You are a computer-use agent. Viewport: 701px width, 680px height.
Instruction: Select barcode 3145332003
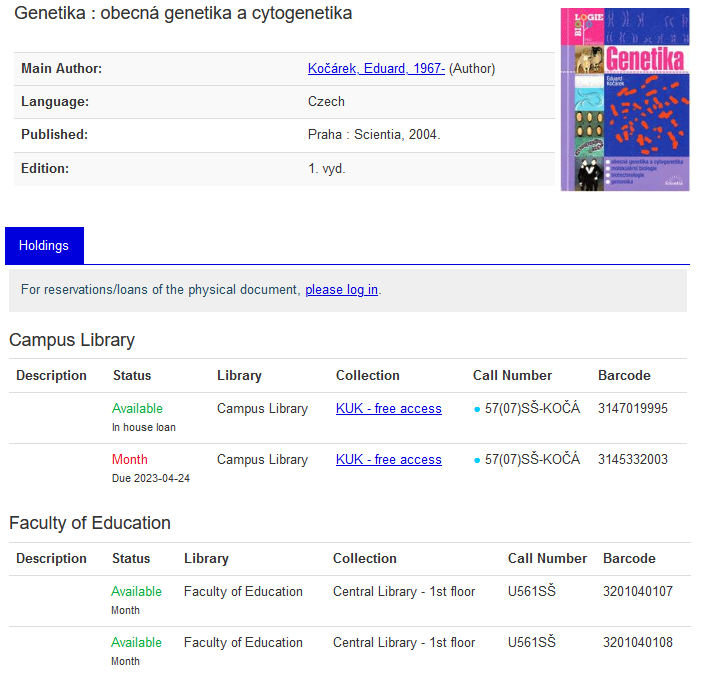click(x=633, y=459)
